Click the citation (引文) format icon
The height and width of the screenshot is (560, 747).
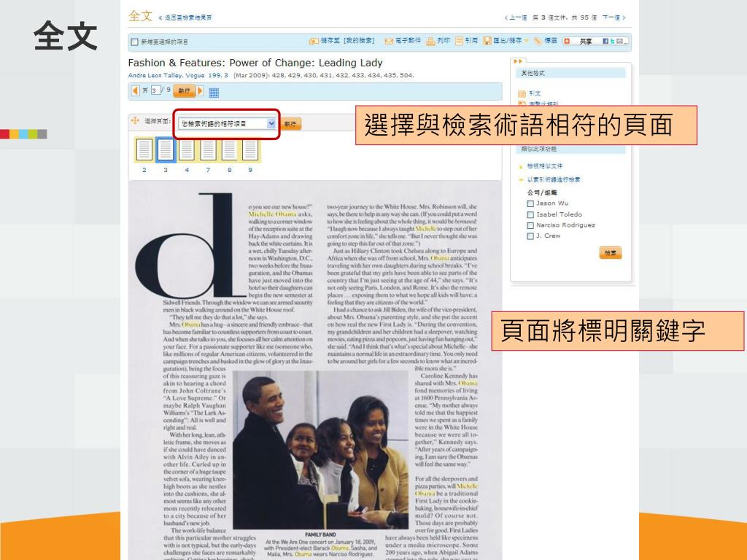522,94
